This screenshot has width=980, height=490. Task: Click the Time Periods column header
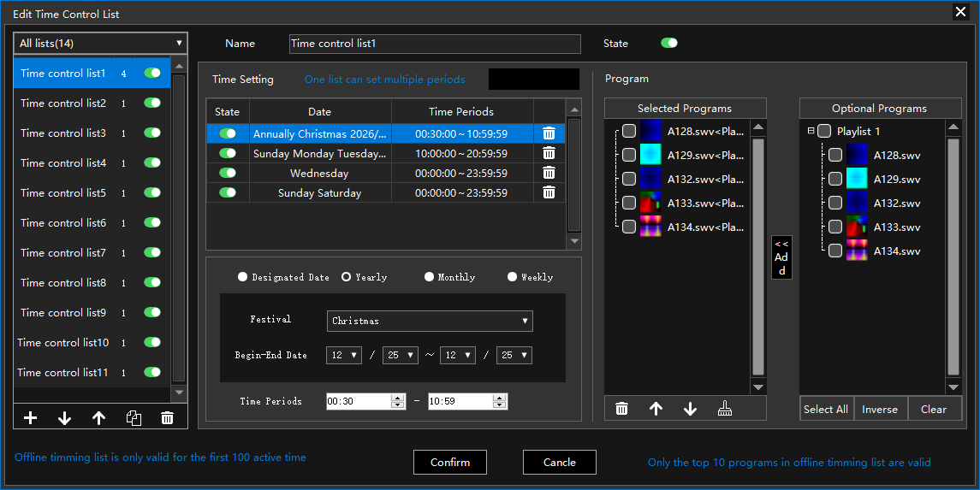pos(461,112)
